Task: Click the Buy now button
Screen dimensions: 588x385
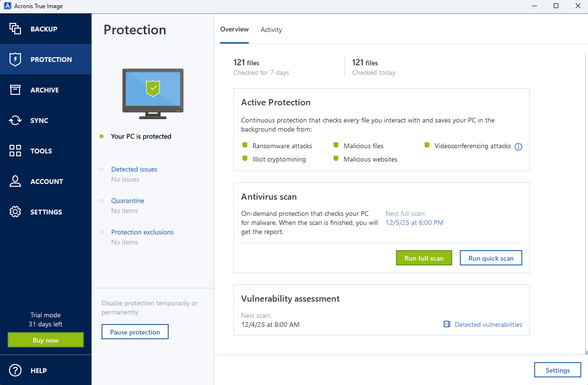Action: click(x=45, y=340)
